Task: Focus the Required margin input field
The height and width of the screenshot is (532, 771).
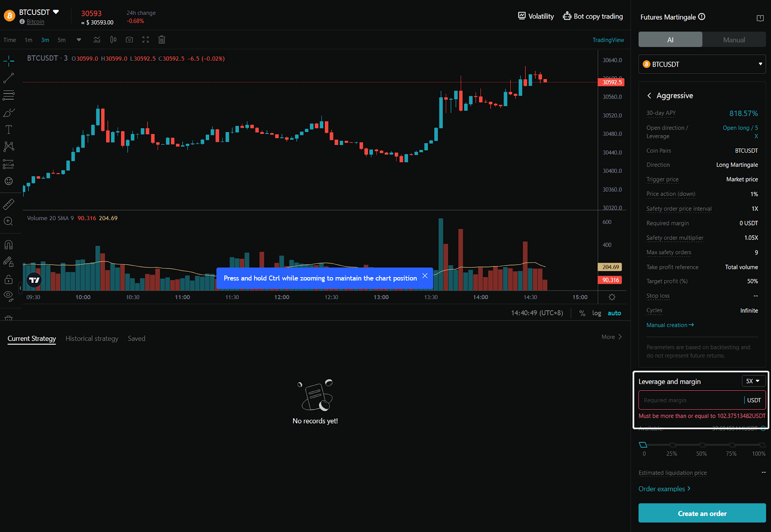Action: 702,400
